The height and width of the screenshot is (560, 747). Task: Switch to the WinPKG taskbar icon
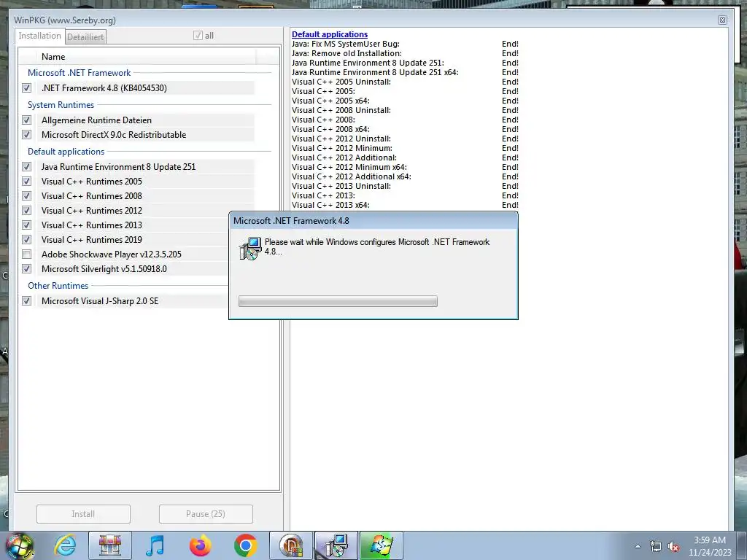pyautogui.click(x=291, y=545)
